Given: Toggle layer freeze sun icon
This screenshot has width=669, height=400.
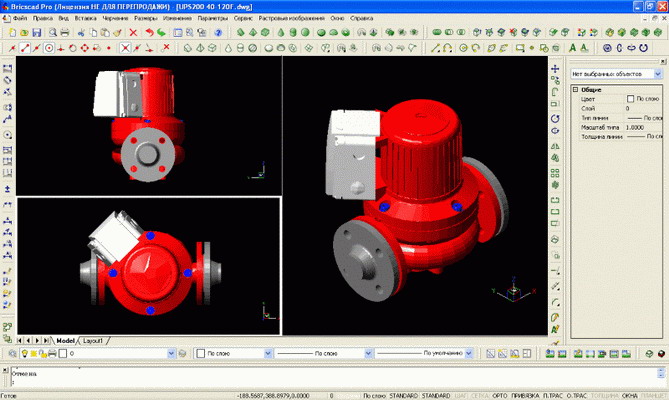Looking at the screenshot, I should click(x=34, y=354).
